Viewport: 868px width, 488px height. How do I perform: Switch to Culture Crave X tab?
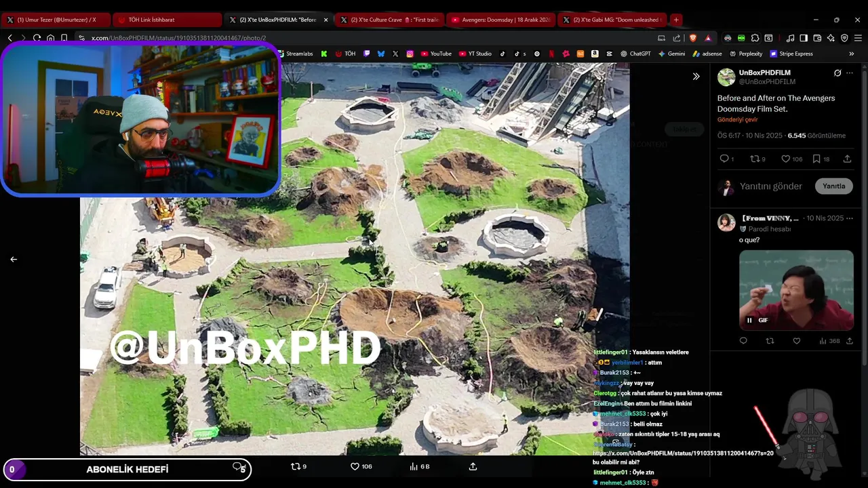(x=389, y=20)
